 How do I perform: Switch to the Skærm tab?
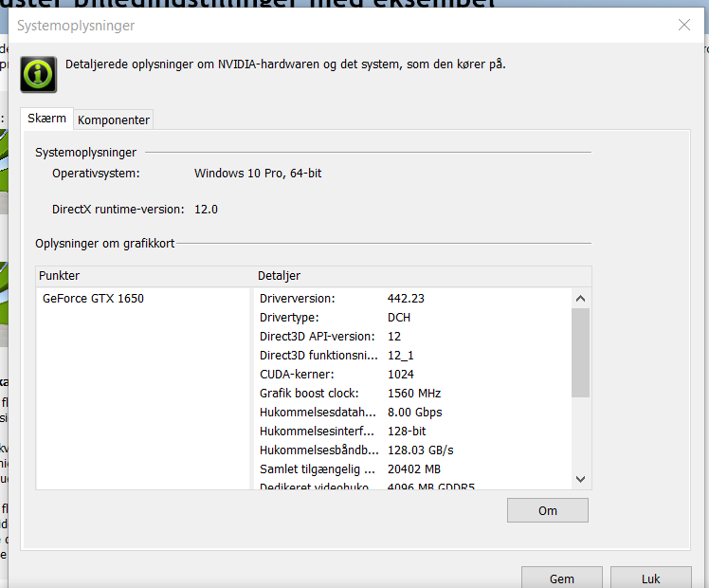pos(47,119)
